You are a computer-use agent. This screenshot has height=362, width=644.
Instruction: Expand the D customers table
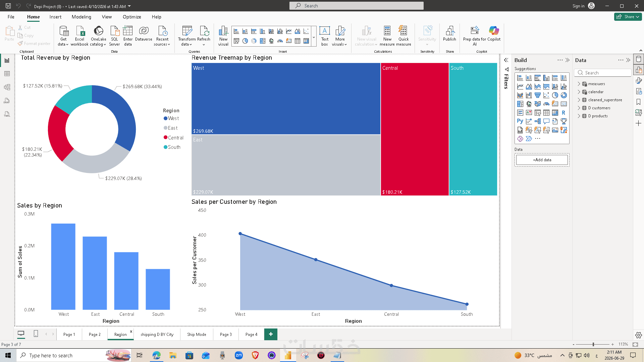coord(579,108)
